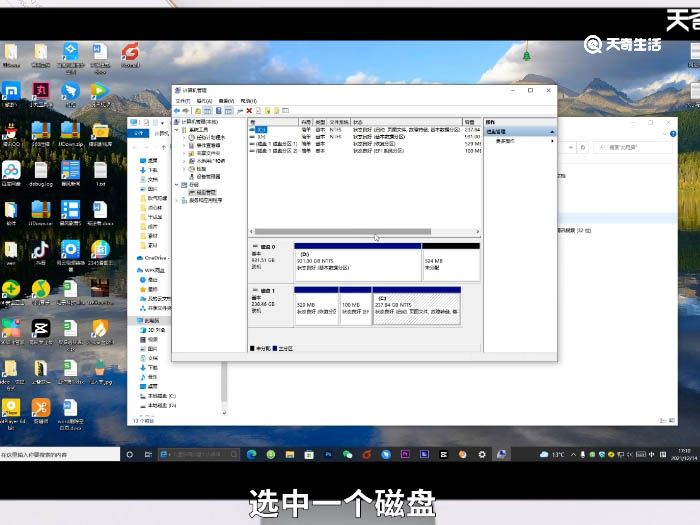The image size is (700, 525).
Task: Open the 帮助(H) (Help) menu
Action: pyautogui.click(x=249, y=101)
